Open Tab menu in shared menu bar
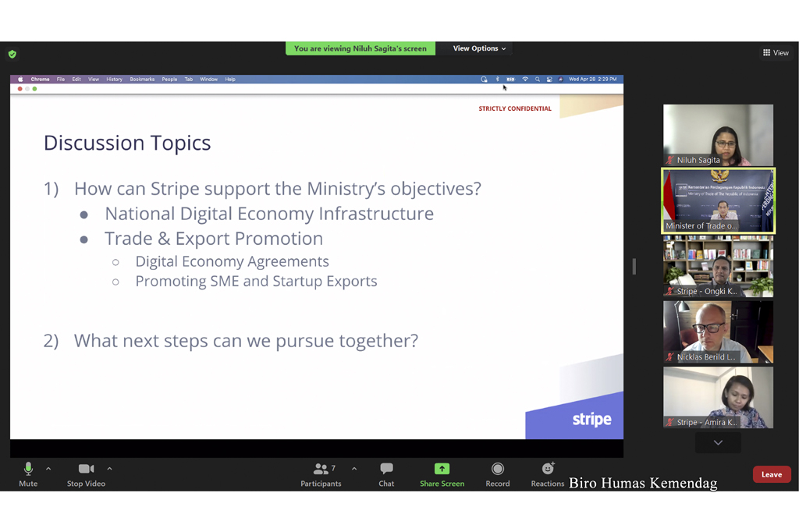The image size is (799, 532). coord(189,80)
